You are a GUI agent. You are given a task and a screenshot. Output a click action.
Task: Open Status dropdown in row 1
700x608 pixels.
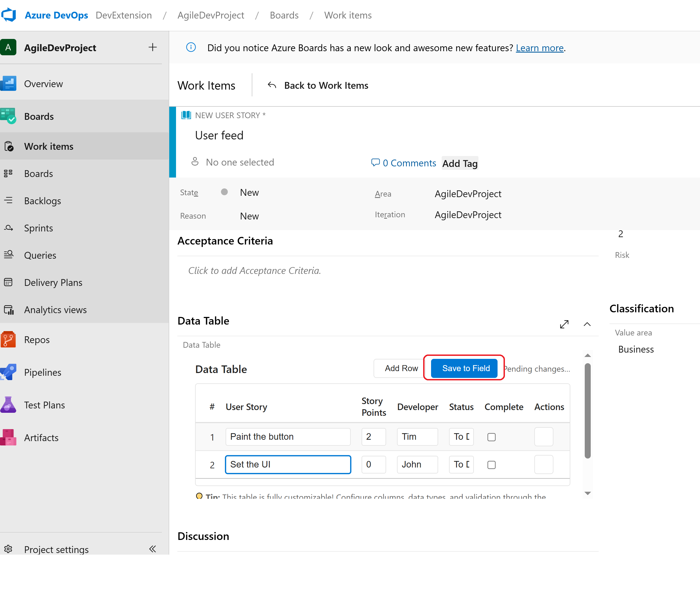coord(461,437)
